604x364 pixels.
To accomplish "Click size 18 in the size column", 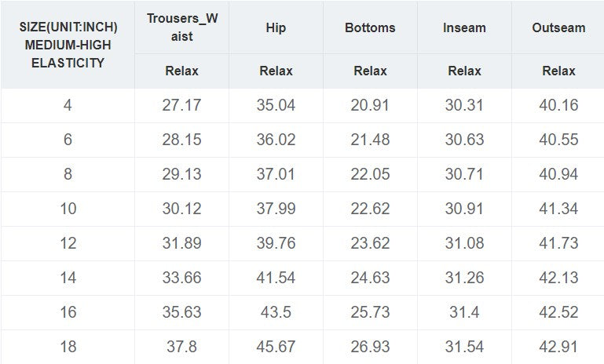I will click(68, 347).
